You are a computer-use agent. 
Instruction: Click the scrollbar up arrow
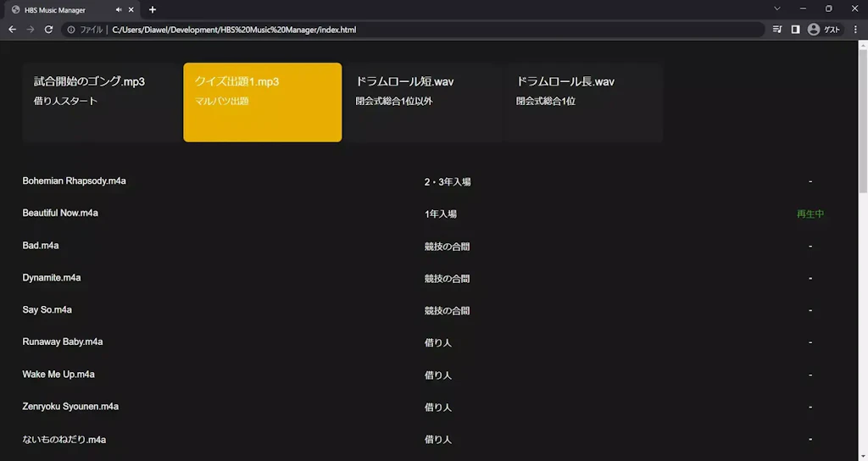pos(863,45)
